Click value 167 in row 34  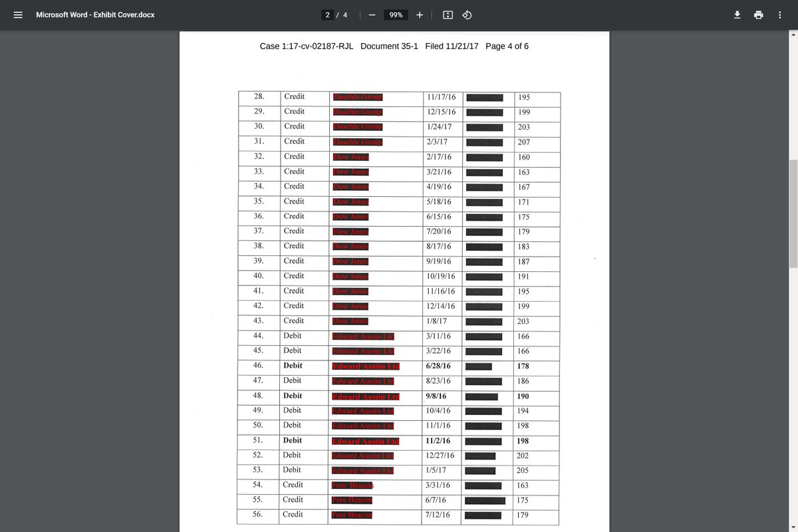click(x=524, y=188)
